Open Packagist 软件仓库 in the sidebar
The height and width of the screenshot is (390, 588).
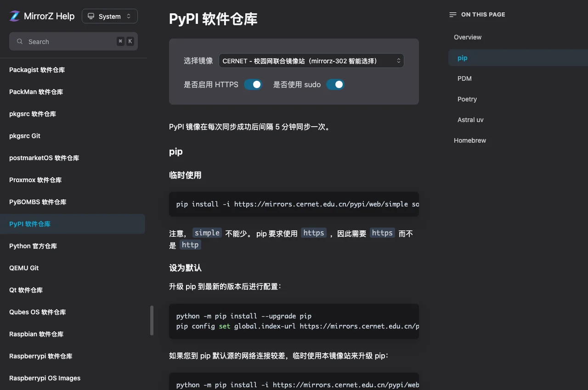click(x=37, y=70)
